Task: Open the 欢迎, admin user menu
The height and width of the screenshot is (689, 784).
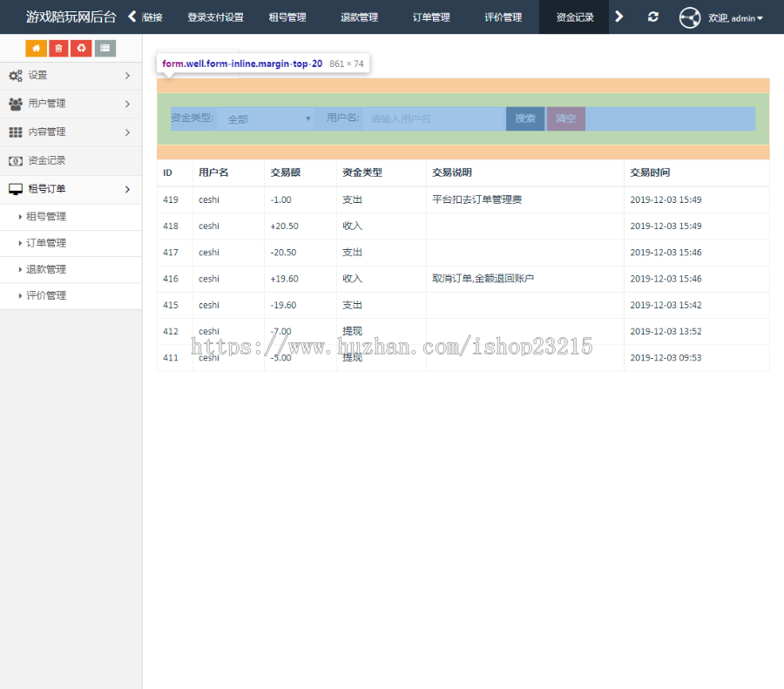Action: 735,17
